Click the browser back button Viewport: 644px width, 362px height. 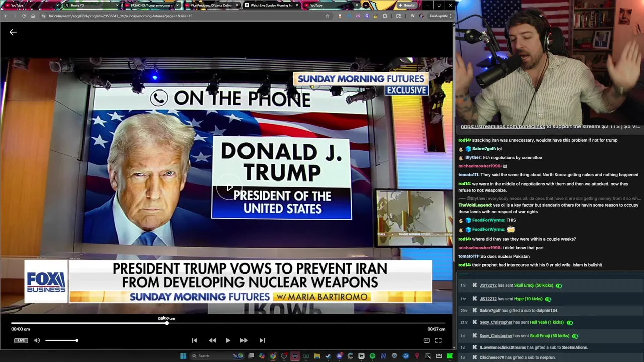6,16
